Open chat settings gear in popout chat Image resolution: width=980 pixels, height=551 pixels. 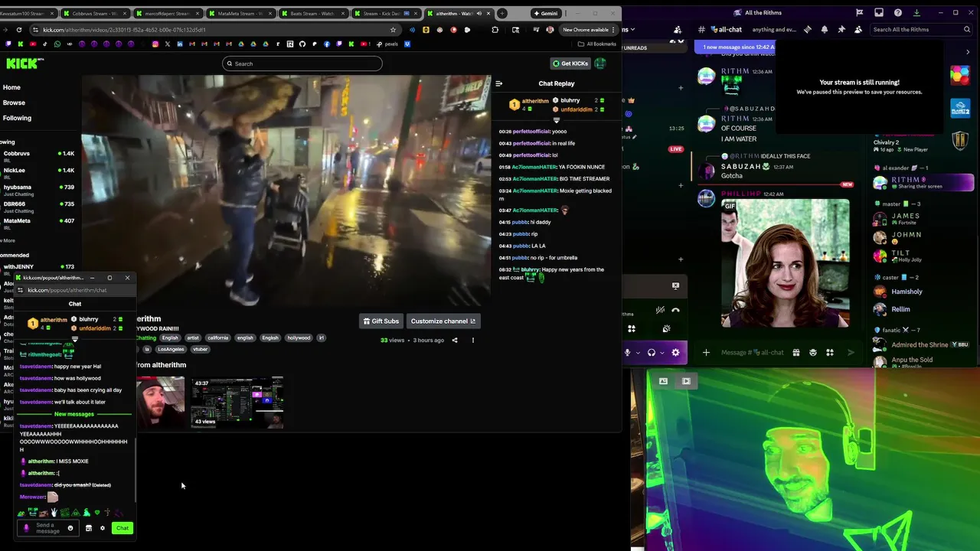(103, 528)
